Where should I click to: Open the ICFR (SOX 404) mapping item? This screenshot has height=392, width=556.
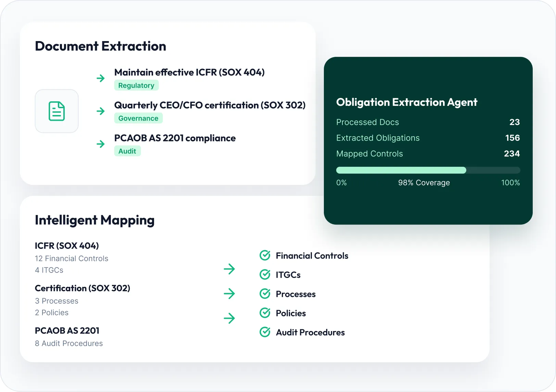[x=72, y=257]
